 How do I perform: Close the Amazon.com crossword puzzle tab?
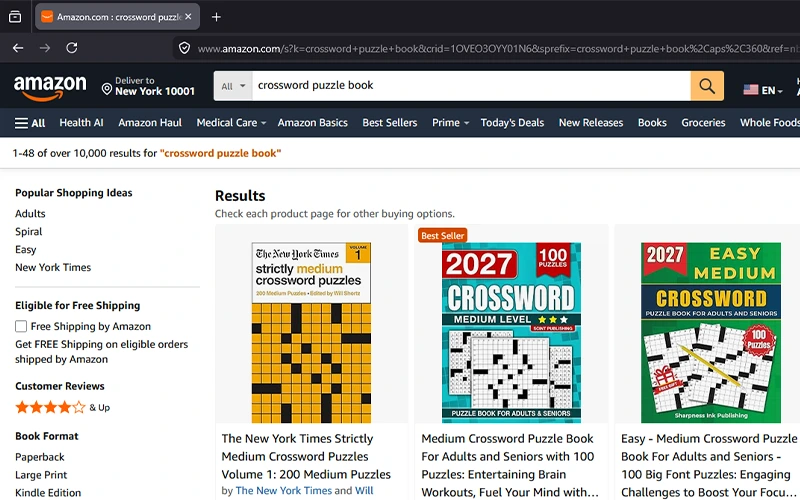[188, 17]
